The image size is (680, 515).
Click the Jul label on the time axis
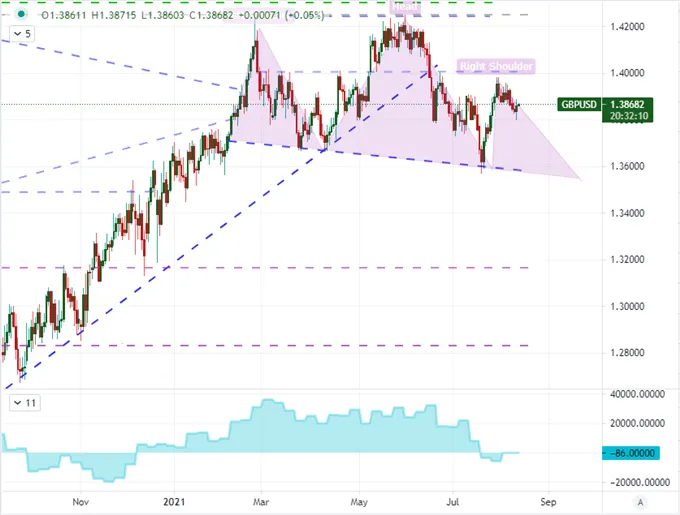tap(453, 502)
